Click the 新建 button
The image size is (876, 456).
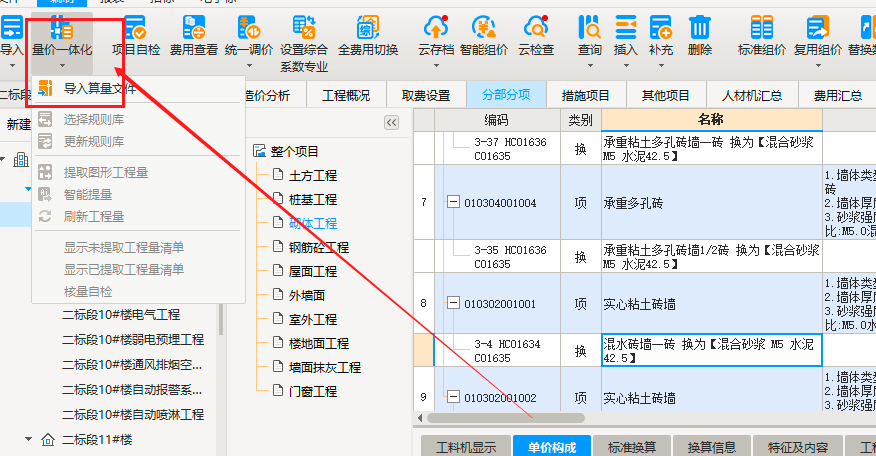tap(18, 124)
